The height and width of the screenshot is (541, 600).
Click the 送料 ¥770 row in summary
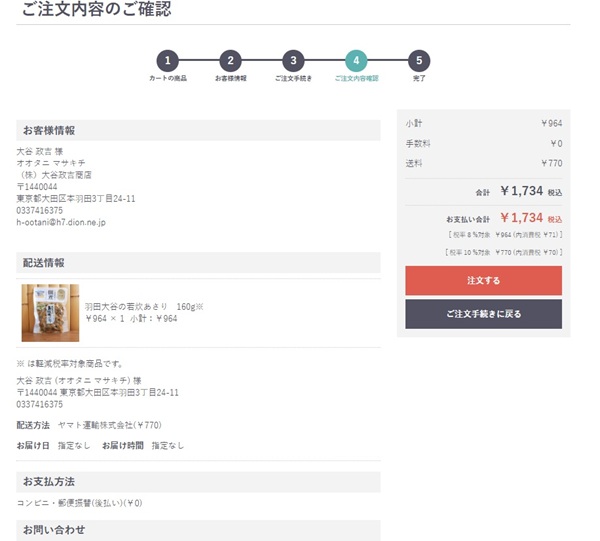pos(483,162)
